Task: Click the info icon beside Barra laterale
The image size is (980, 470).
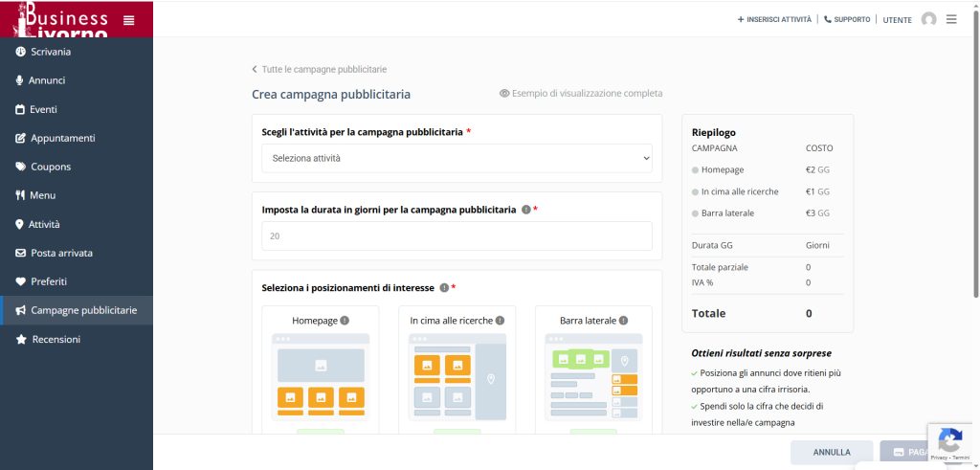Action: tap(623, 321)
